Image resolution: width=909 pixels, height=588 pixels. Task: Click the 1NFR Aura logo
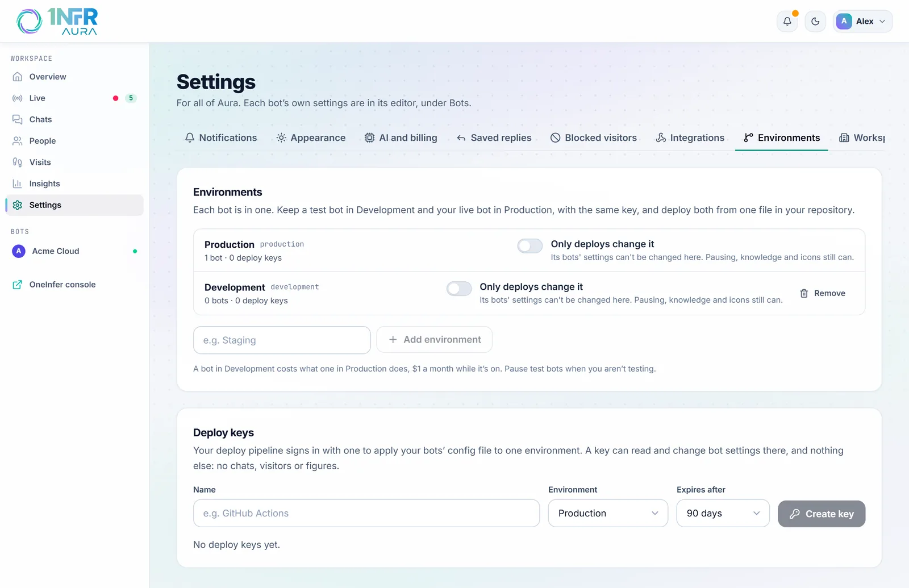(x=57, y=22)
